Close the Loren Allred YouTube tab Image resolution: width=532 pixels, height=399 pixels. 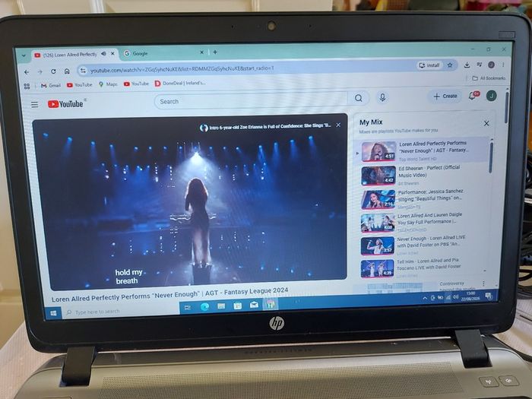coord(112,54)
